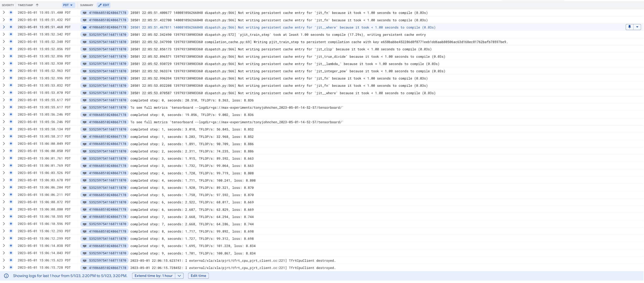Screen dimensions: 644x283
Task: Click instance chip at 15:06:14.043 row
Action: point(105,253)
